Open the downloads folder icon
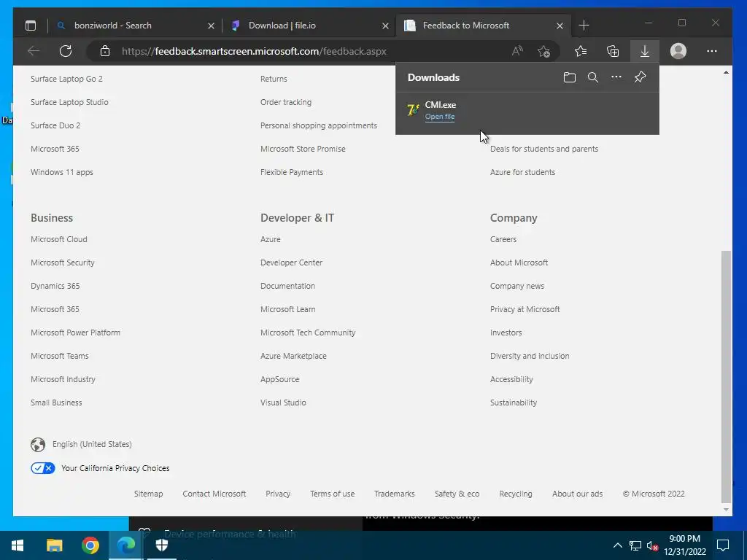Image resolution: width=747 pixels, height=560 pixels. [569, 77]
